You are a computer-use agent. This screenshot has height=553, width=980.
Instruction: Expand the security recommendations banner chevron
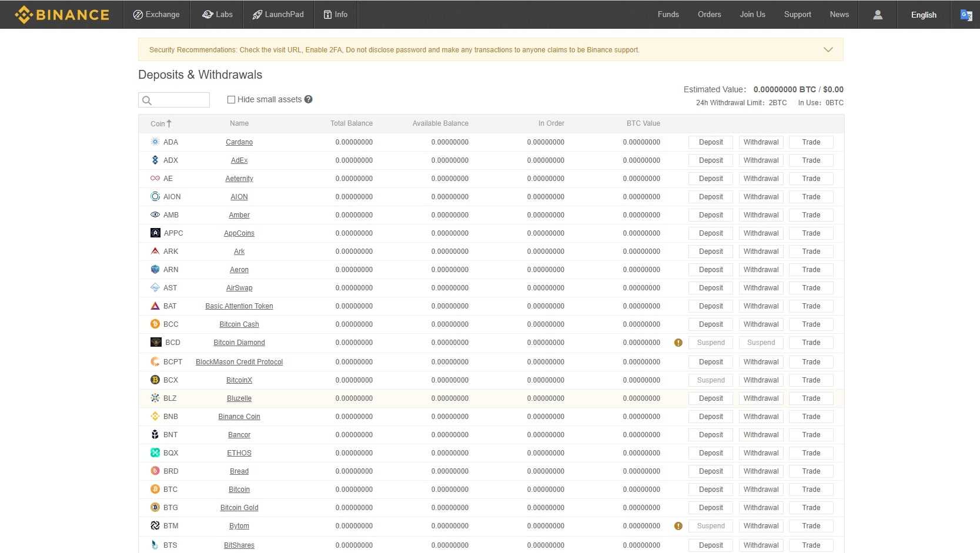coord(828,50)
